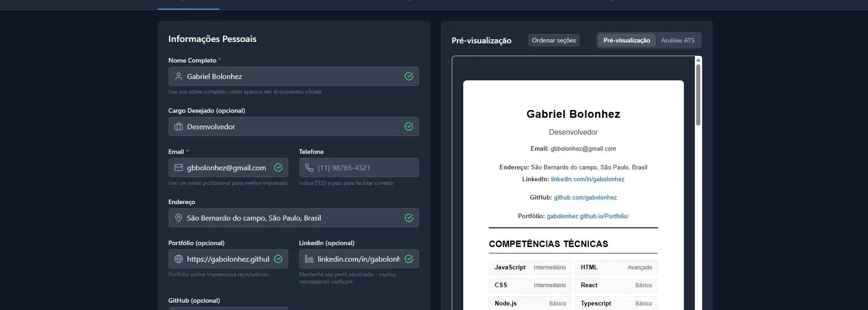This screenshot has width=868, height=310.
Task: Click the envelope icon in Email field
Action: click(x=179, y=168)
